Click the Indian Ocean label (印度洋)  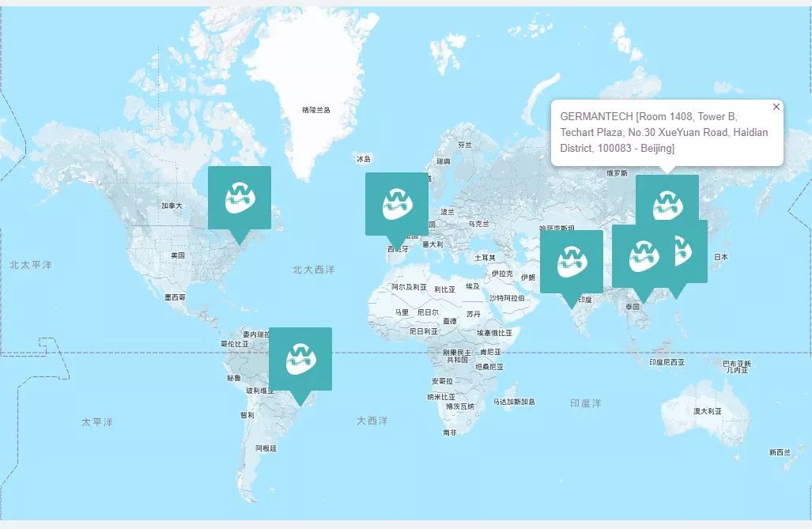tap(585, 403)
